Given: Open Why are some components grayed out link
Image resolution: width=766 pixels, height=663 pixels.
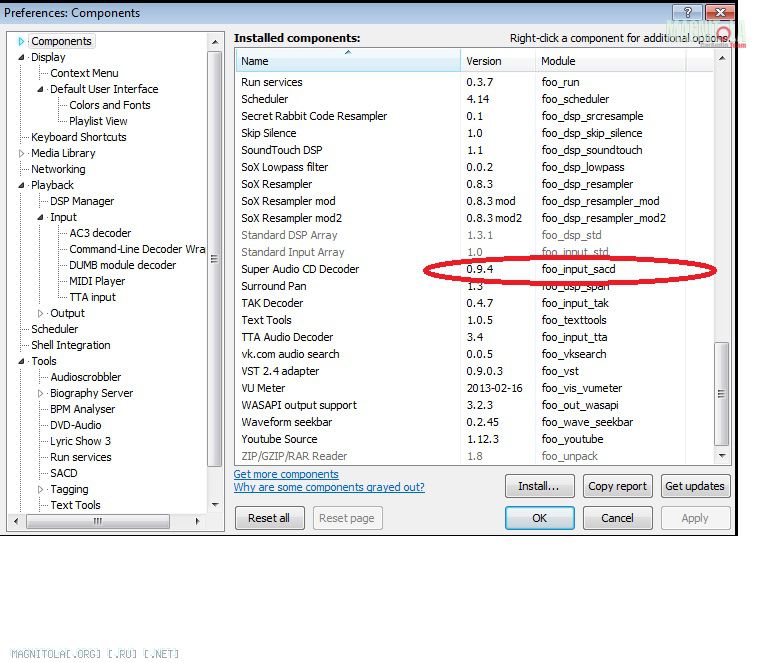Looking at the screenshot, I should (x=329, y=488).
